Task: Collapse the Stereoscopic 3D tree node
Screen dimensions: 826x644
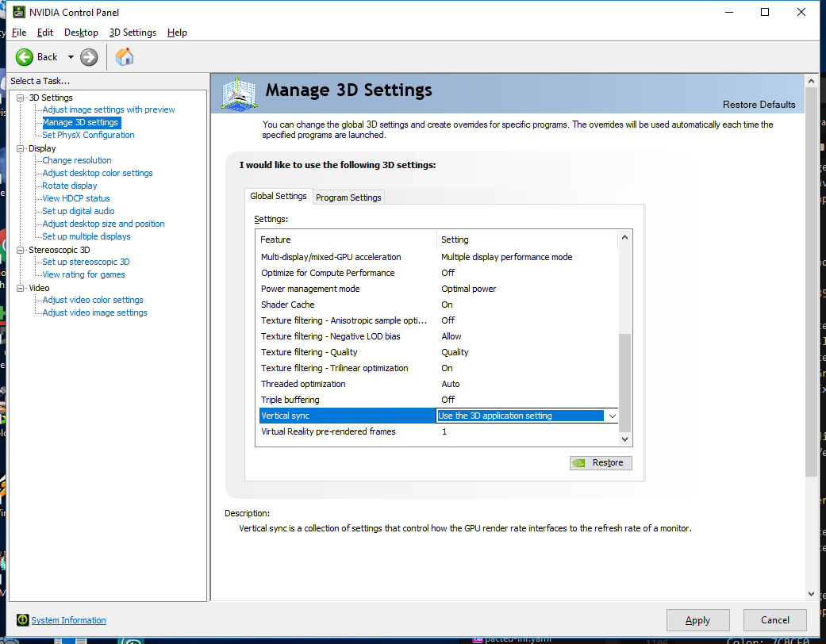Action: click(21, 250)
